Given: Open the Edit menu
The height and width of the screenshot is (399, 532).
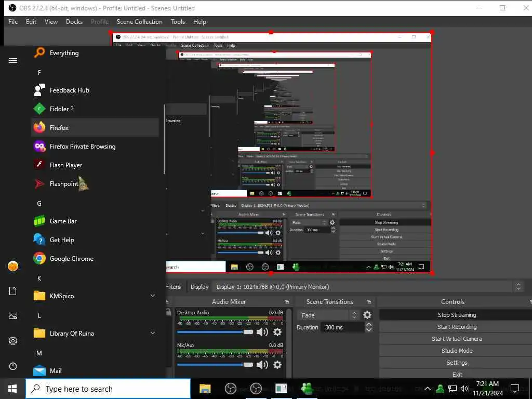Looking at the screenshot, I should pos(31,22).
